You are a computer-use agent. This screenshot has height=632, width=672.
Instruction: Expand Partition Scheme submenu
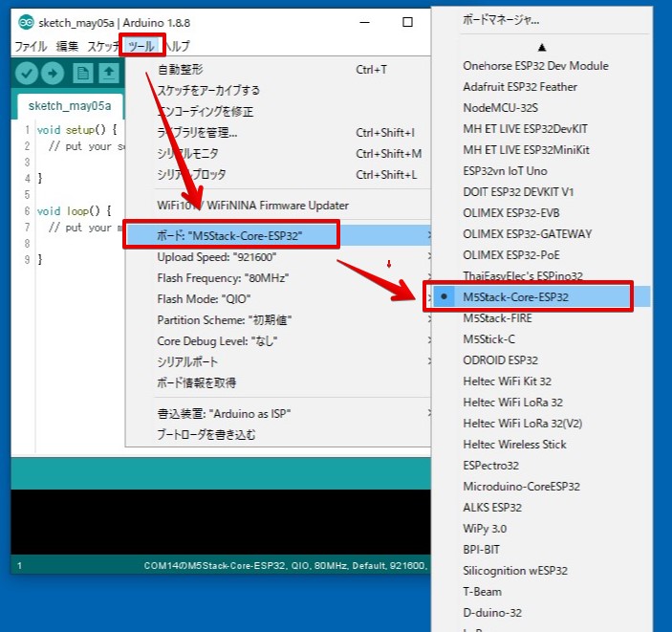pyautogui.click(x=278, y=320)
